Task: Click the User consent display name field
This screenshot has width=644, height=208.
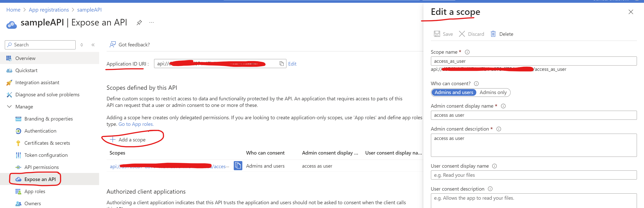Action: tap(534, 175)
